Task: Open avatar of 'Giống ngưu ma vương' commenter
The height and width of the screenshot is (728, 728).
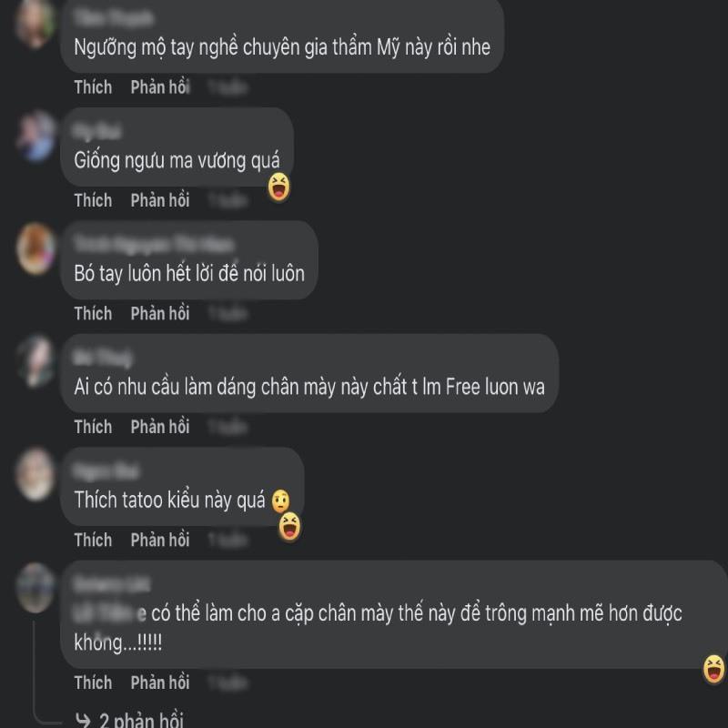Action: click(x=35, y=136)
